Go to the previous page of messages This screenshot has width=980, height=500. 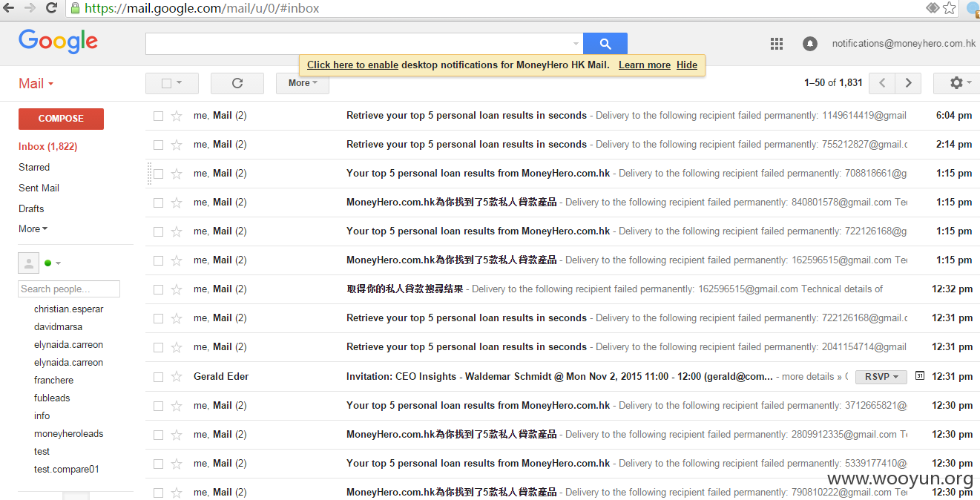882,83
